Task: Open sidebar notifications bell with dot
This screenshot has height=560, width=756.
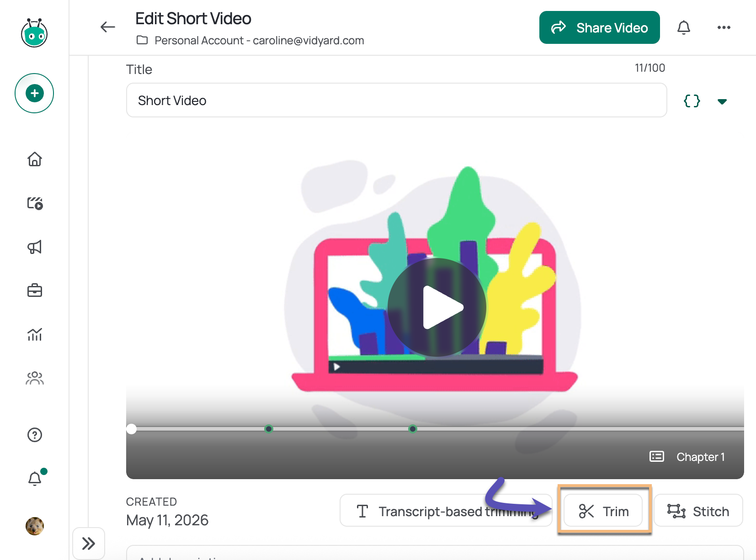Action: (35, 478)
